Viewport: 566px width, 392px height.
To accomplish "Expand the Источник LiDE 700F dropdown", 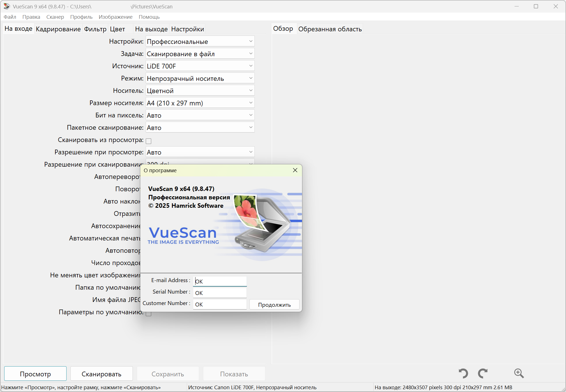I will 200,66.
